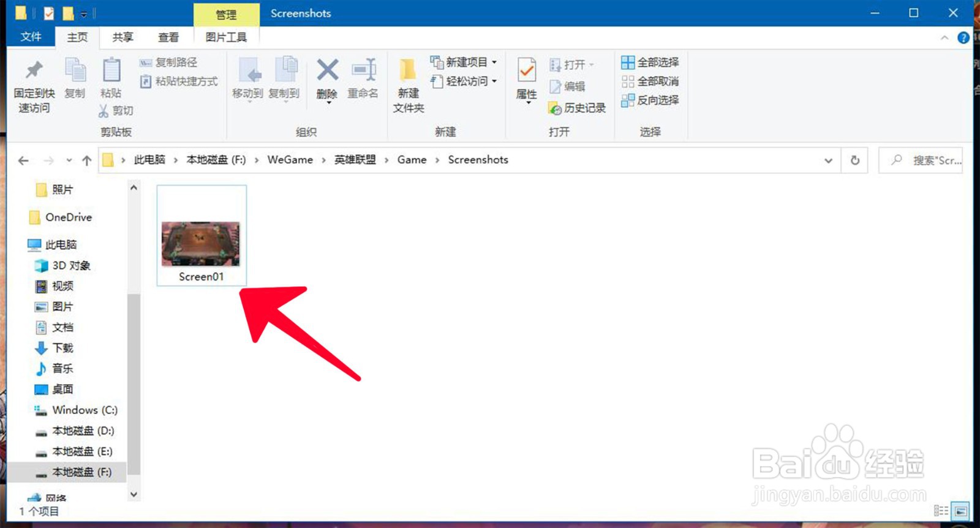This screenshot has width=980, height=528.
Task: Open 下载 folder in navigation pane
Action: point(54,348)
